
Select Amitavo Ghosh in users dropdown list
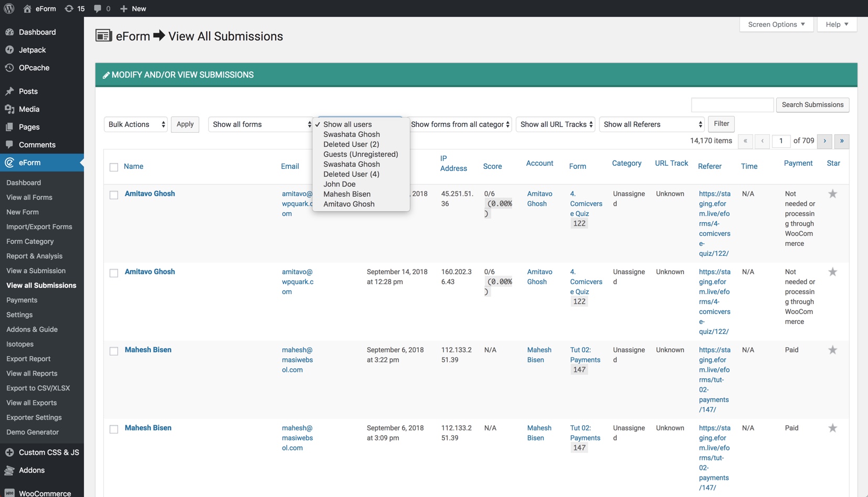(x=361, y=204)
